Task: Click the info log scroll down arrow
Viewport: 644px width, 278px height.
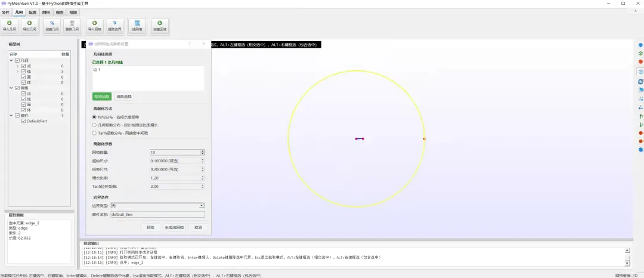Action: coord(627,263)
